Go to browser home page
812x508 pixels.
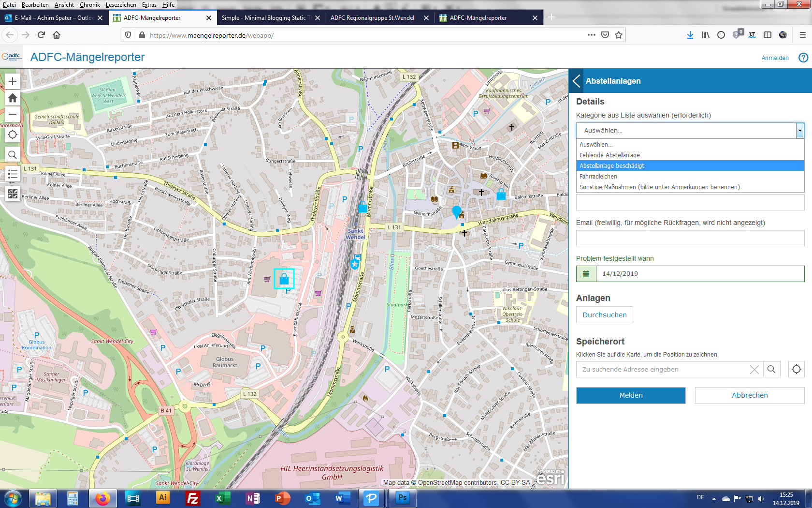[57, 35]
